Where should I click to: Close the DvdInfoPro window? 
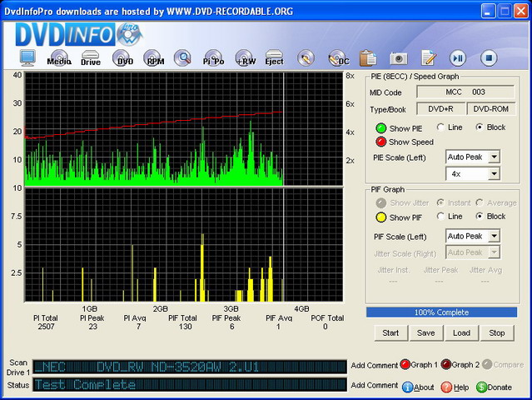(521, 12)
